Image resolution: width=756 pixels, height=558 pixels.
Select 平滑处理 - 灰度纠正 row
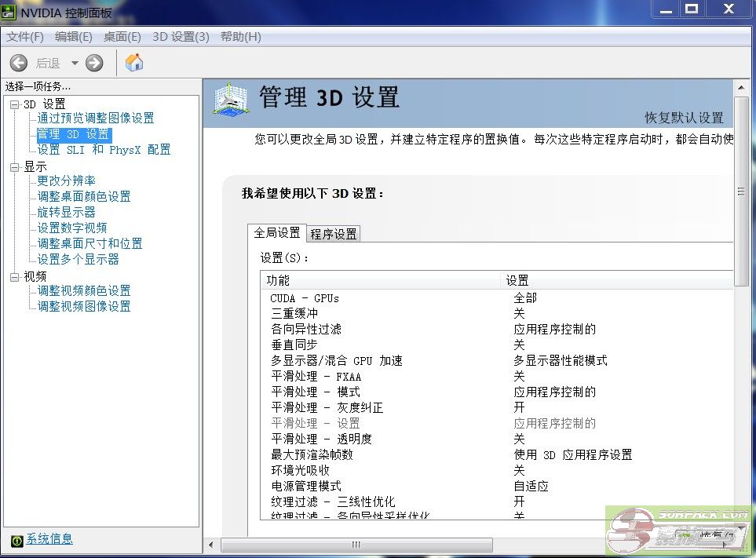497,407
